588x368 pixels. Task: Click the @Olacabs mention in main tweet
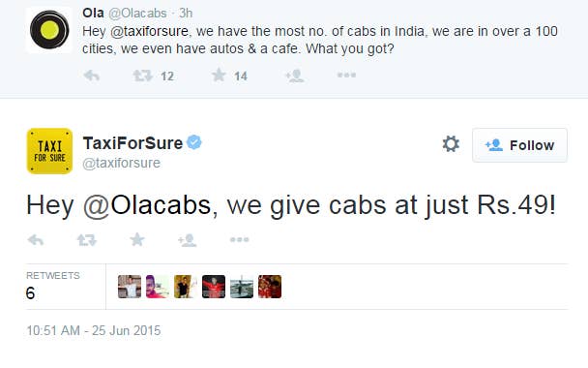click(x=147, y=205)
